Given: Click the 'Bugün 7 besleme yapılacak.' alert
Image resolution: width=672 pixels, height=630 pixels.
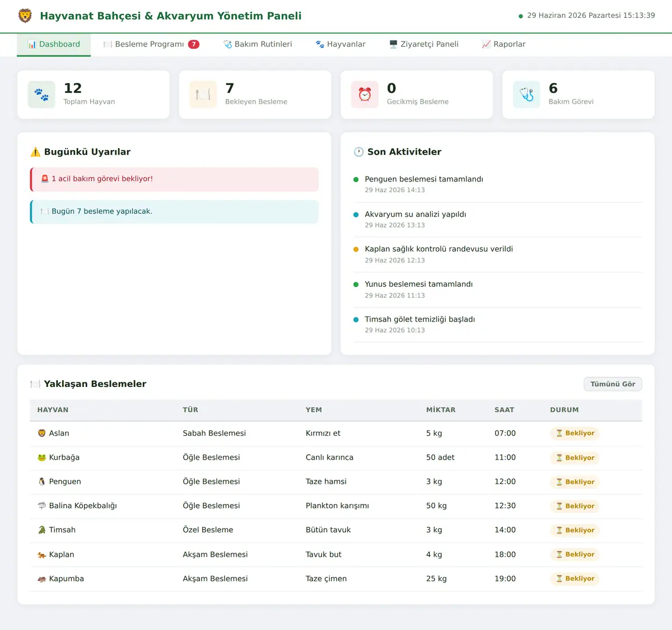Looking at the screenshot, I should [174, 212].
